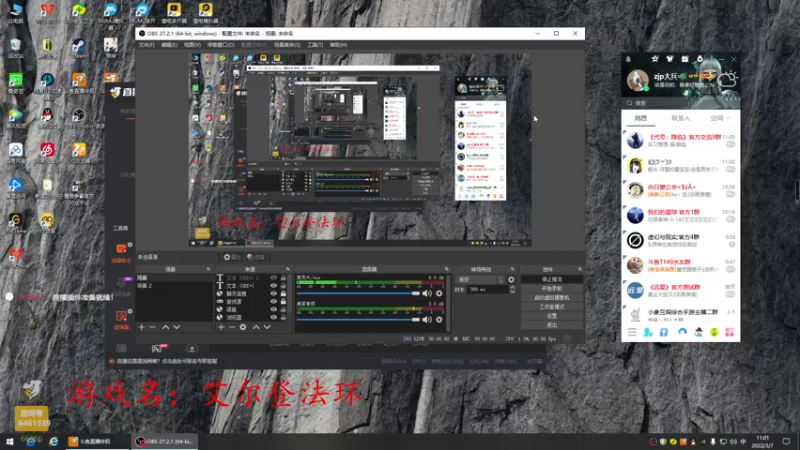Open the 停靠窗口(D) menu in OBS
The width and height of the screenshot is (800, 450).
point(221,45)
